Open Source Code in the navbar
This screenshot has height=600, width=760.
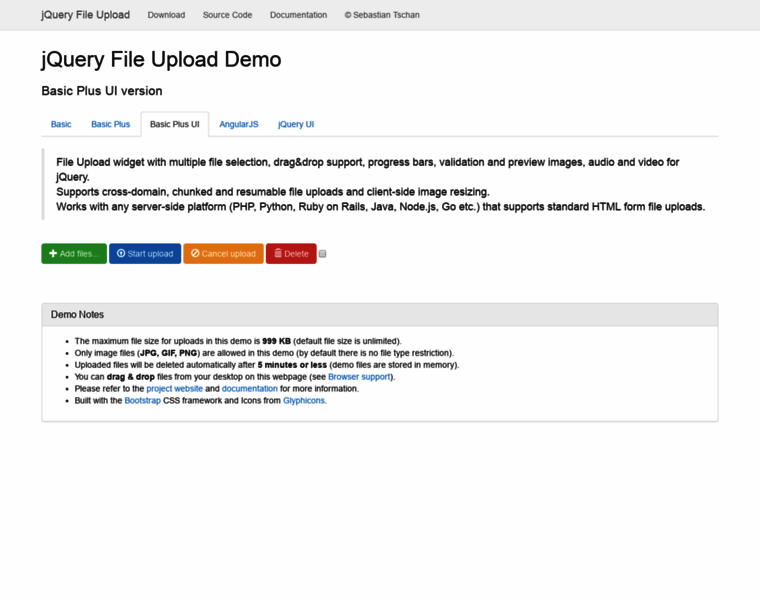[227, 15]
